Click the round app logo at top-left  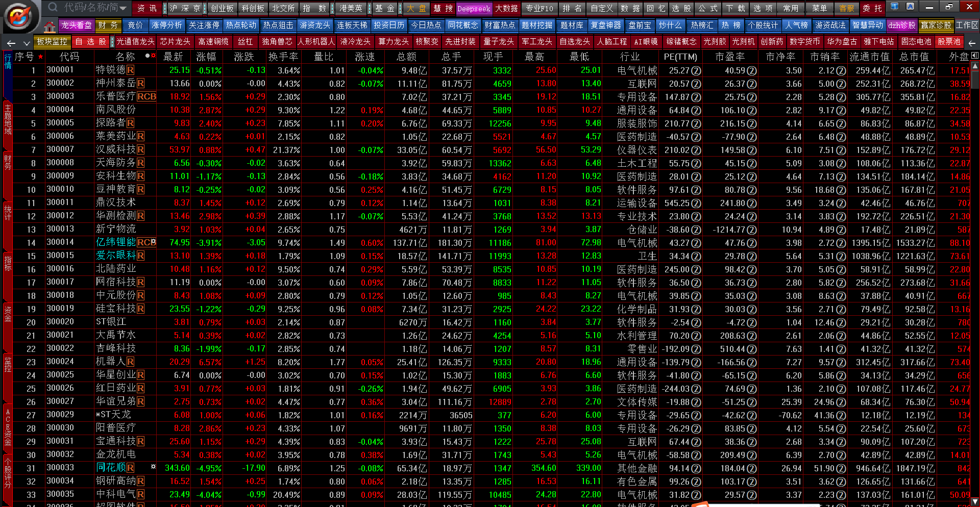coord(19,16)
